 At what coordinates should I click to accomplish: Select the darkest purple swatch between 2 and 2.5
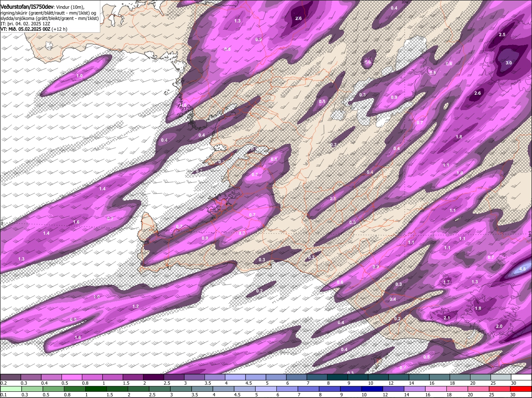153,377
